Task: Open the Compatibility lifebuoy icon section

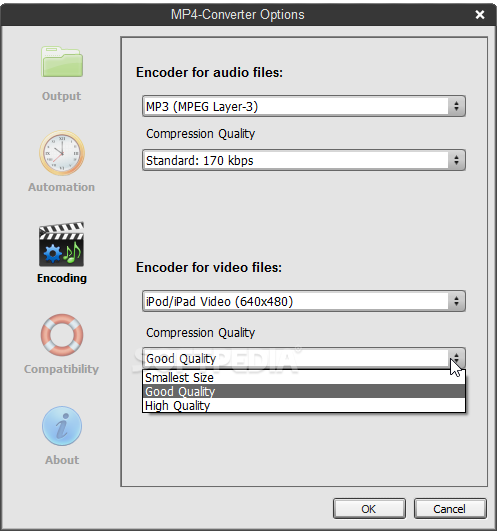Action: point(62,335)
